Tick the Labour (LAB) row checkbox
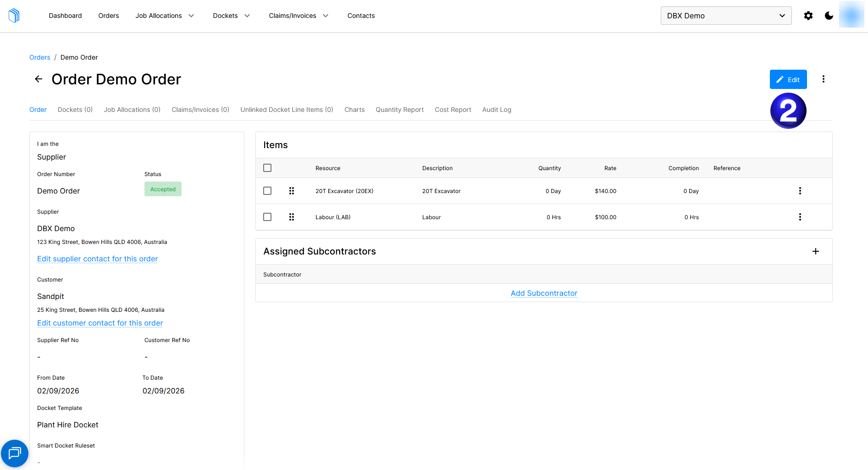Screen dimensions: 868x470 pos(267,217)
